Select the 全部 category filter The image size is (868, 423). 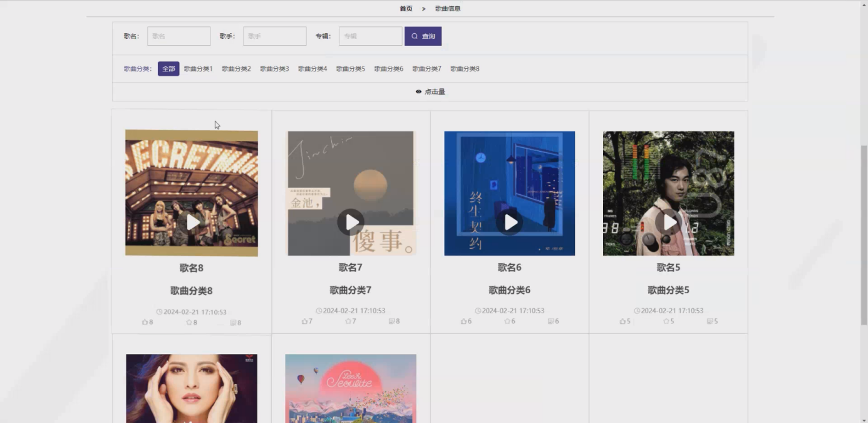(x=168, y=69)
